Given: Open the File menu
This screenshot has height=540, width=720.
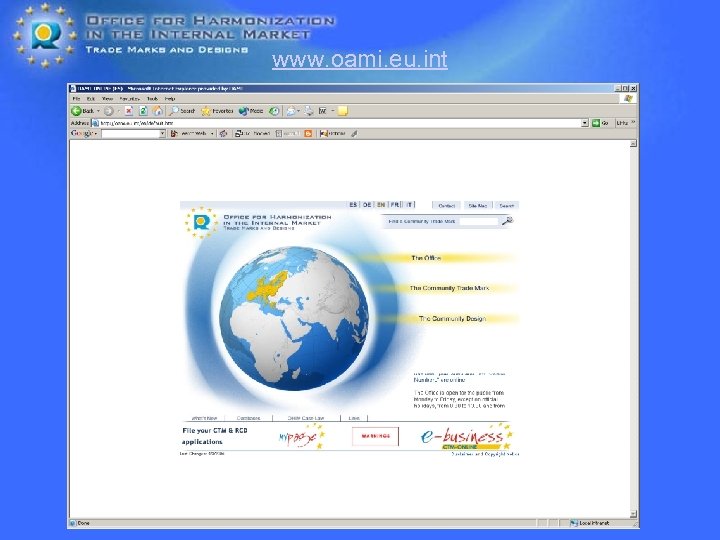Looking at the screenshot, I should (x=76, y=99).
